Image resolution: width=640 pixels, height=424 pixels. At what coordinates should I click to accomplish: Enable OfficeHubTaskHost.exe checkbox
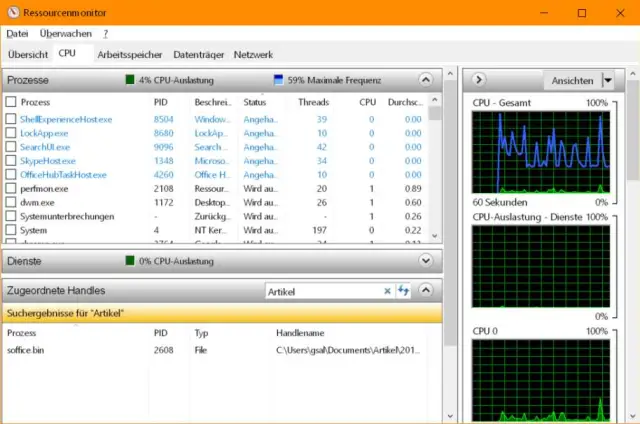(x=11, y=174)
